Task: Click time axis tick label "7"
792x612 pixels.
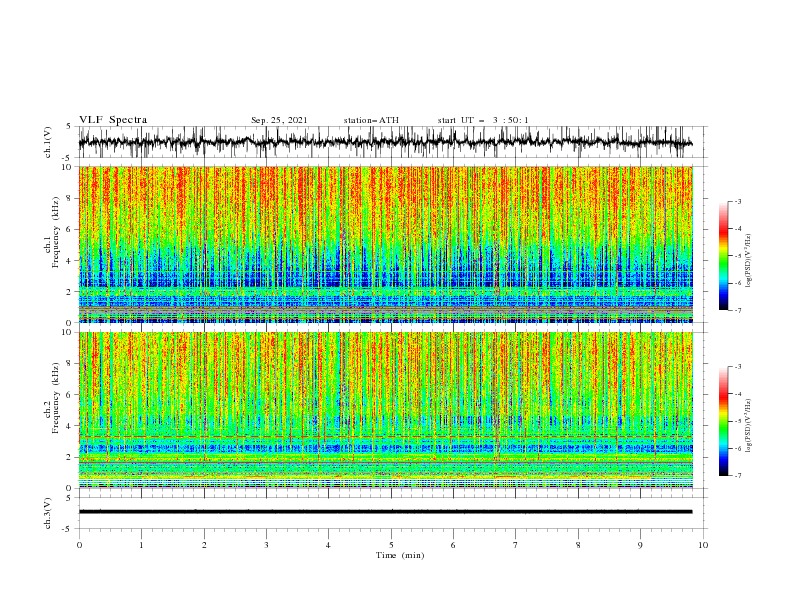Action: [516, 545]
